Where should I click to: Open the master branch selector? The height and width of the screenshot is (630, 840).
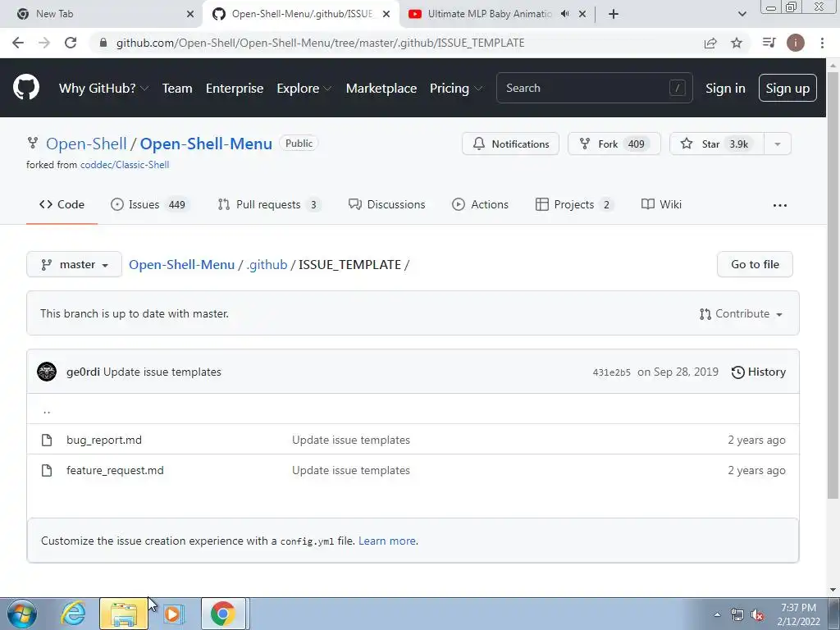(74, 265)
